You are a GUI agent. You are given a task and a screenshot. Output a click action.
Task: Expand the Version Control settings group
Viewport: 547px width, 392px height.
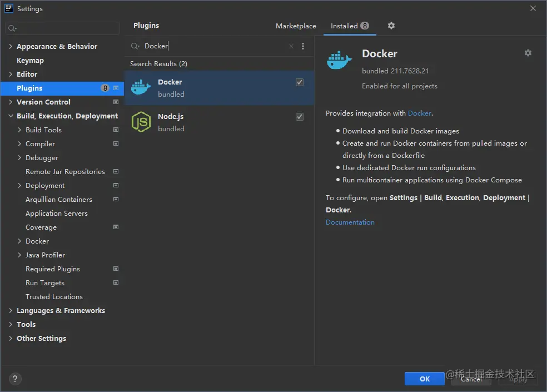coord(11,102)
